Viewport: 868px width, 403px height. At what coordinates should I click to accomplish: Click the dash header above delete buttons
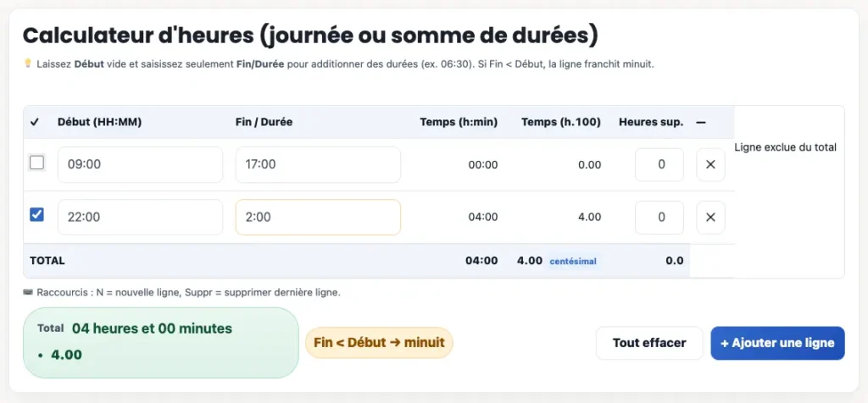pyautogui.click(x=701, y=122)
